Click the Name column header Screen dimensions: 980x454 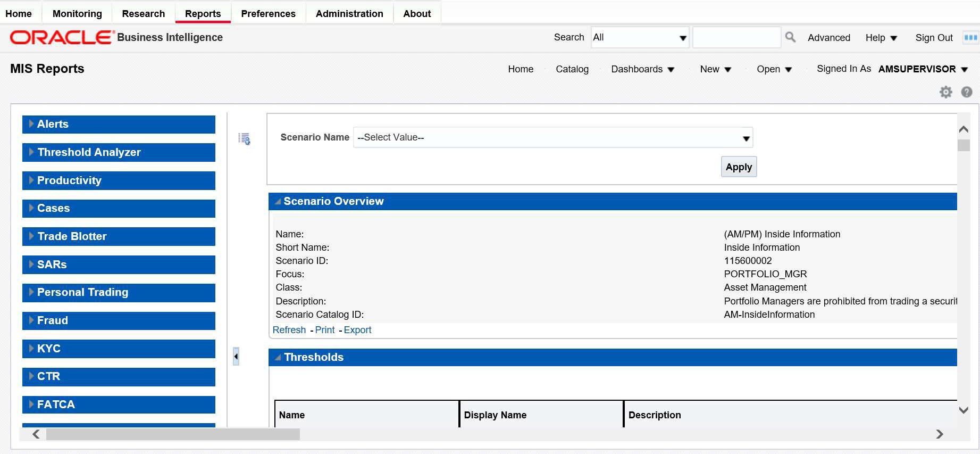pos(366,415)
